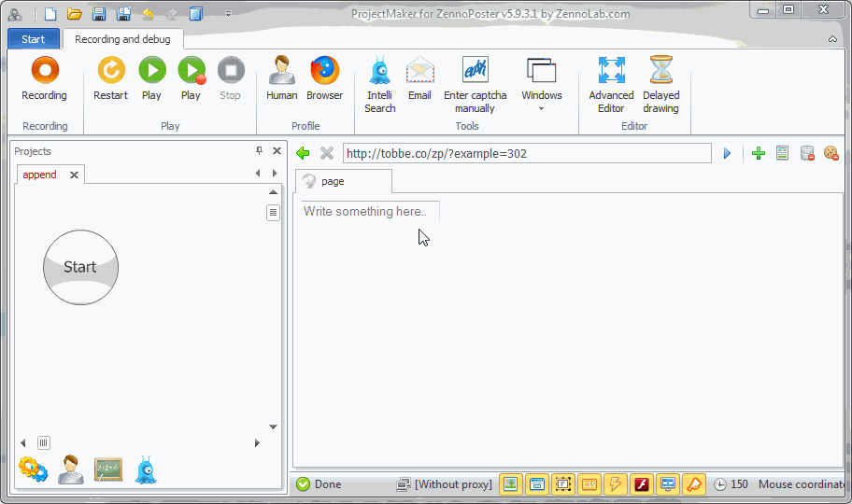
Task: Toggle image loading in the status bar
Action: [x=511, y=483]
